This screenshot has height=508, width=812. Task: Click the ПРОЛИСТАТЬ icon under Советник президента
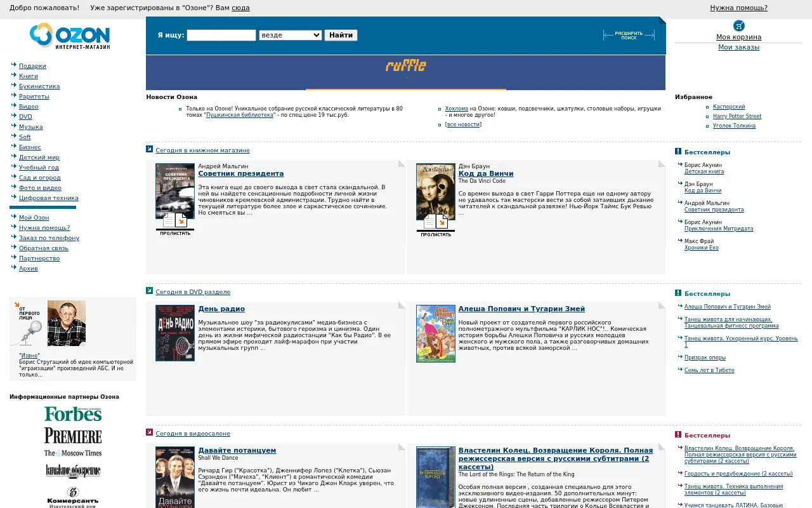(175, 224)
